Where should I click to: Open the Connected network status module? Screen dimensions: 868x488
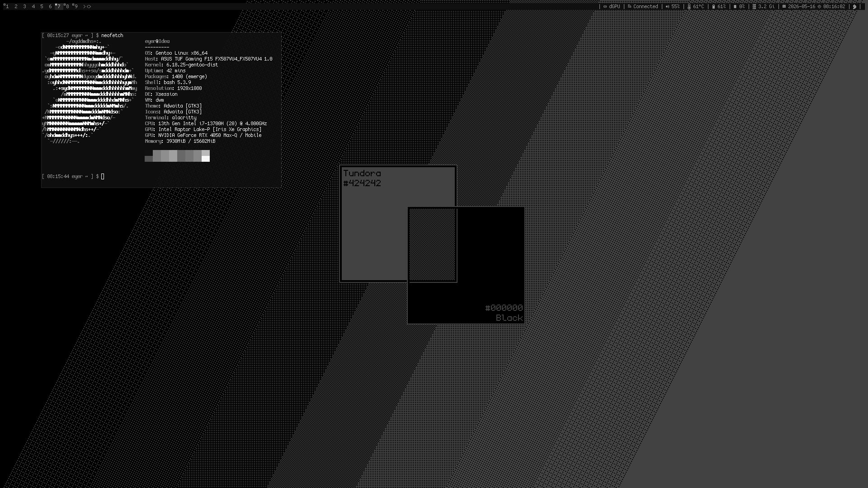coord(642,6)
